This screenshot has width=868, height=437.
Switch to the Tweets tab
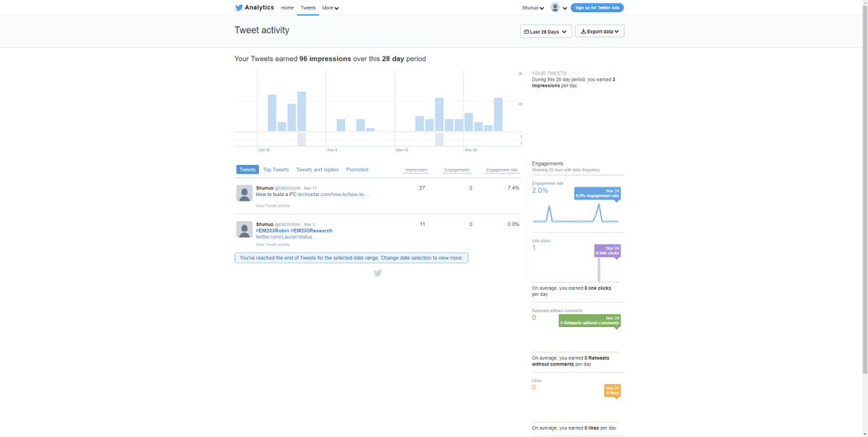247,169
